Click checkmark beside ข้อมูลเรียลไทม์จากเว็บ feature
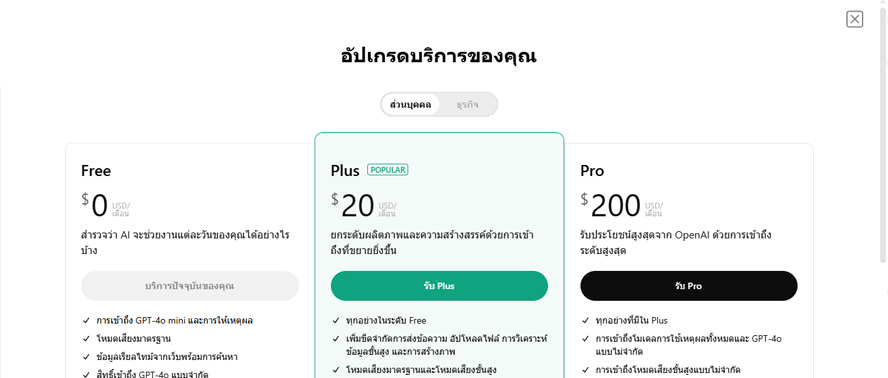The image size is (888, 378). coord(86,357)
